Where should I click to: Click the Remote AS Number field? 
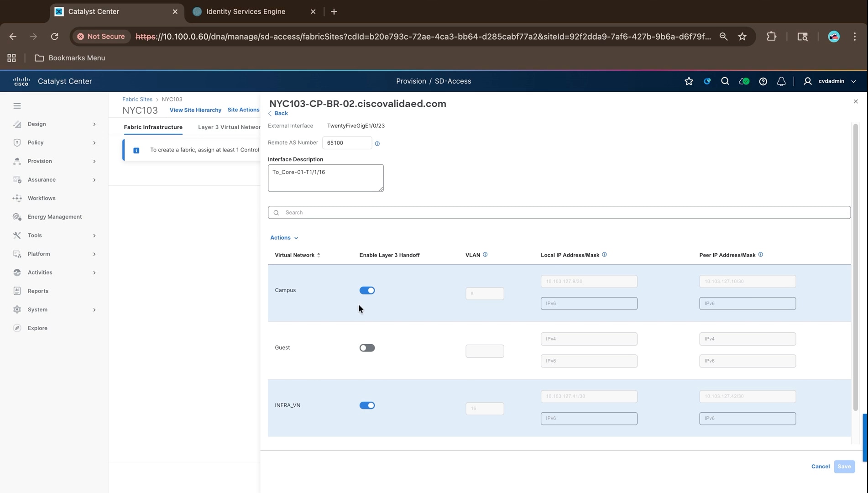[347, 143]
